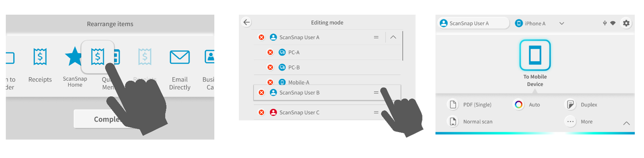The image size is (644, 158).
Task: Click the Auto color mode icon
Action: point(518,105)
